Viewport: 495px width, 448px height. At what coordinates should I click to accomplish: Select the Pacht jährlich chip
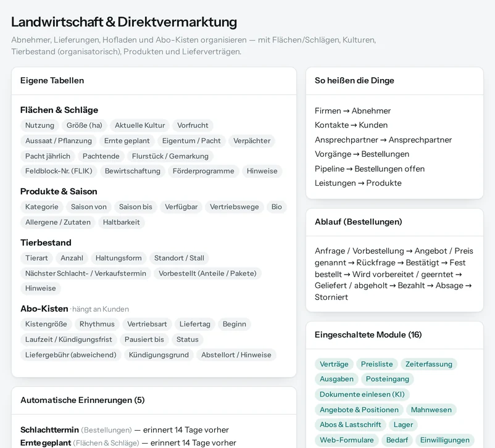pyautogui.click(x=48, y=156)
